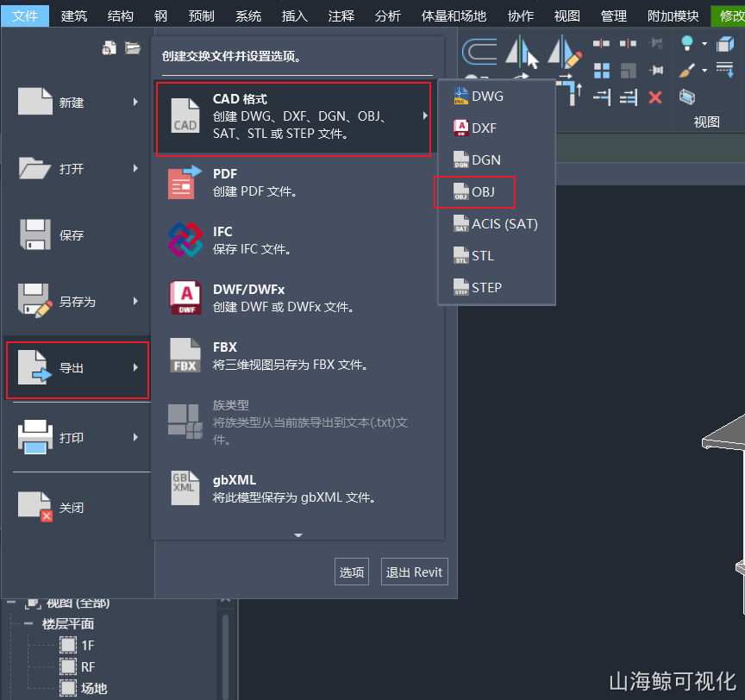Open the lightbulb Hide in View dropdown arrow
This screenshot has height=700, width=745.
click(704, 44)
